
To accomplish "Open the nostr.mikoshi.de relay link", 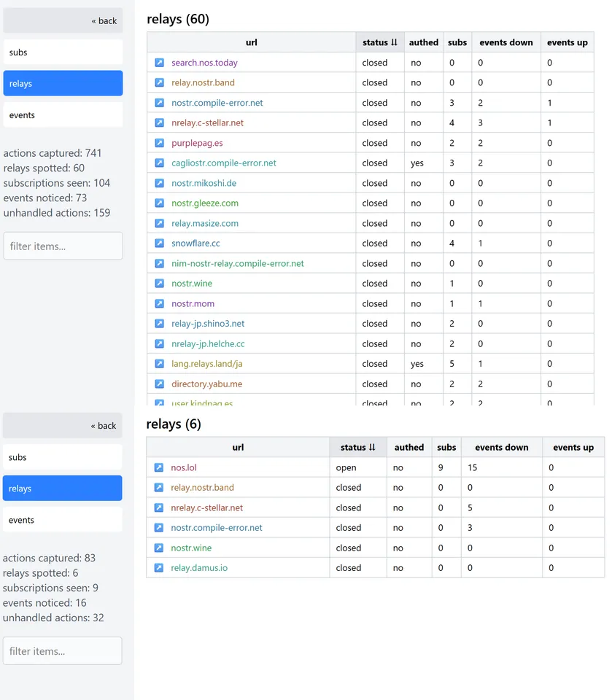I will point(204,183).
